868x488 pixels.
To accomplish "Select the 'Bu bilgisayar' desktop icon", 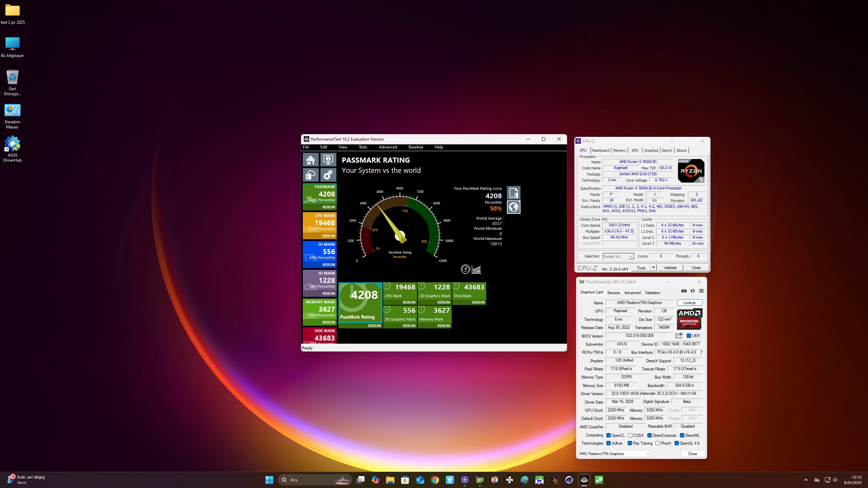I will [13, 47].
